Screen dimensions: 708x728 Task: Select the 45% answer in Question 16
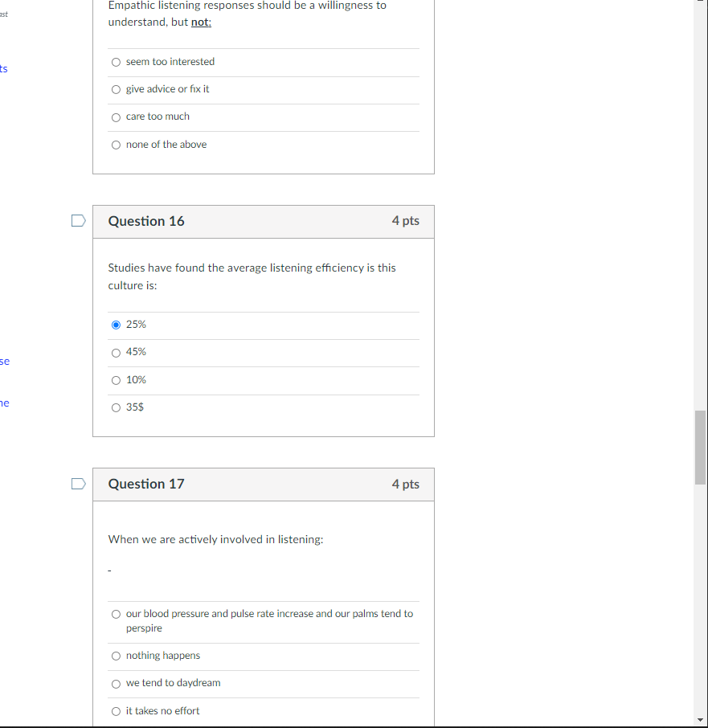116,352
